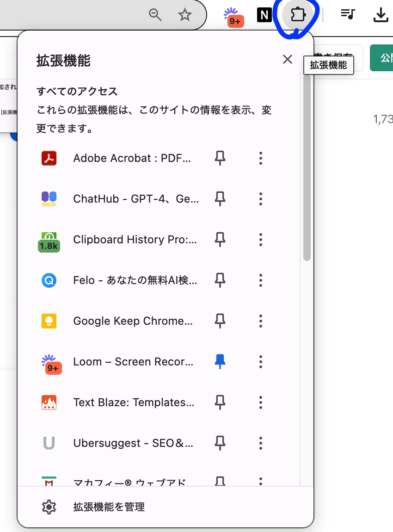Select Felo - あなたの無料AI検... entry
The width and height of the screenshot is (393, 532).
pos(135,280)
